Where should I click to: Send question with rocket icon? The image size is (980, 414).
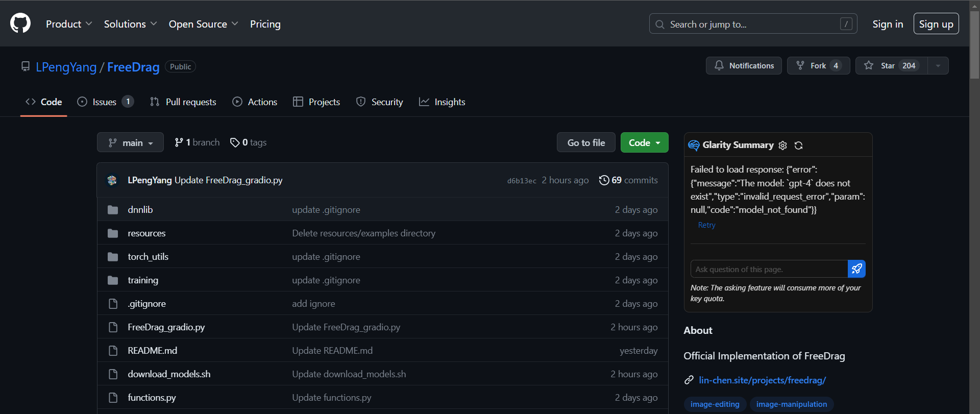[856, 269]
